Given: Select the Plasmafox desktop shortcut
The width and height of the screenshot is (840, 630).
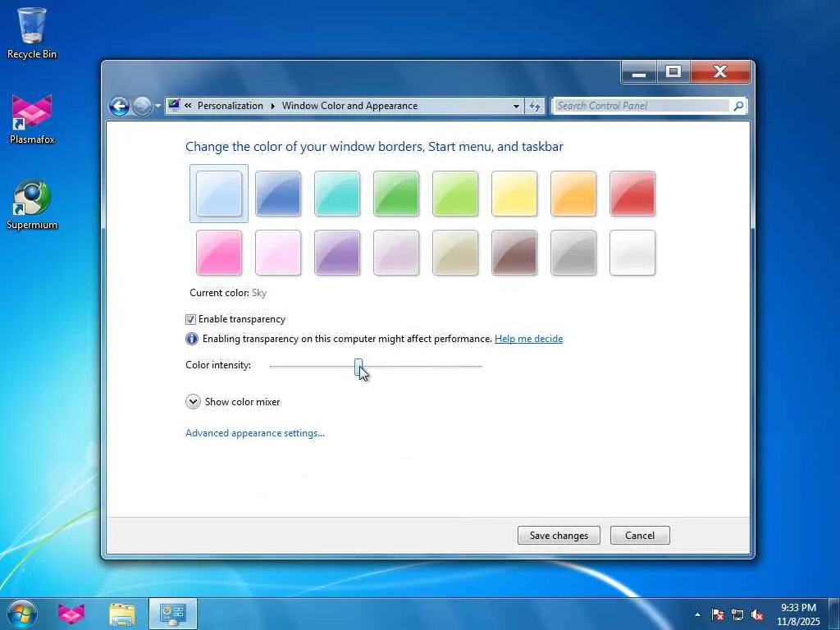Looking at the screenshot, I should coord(32,119).
